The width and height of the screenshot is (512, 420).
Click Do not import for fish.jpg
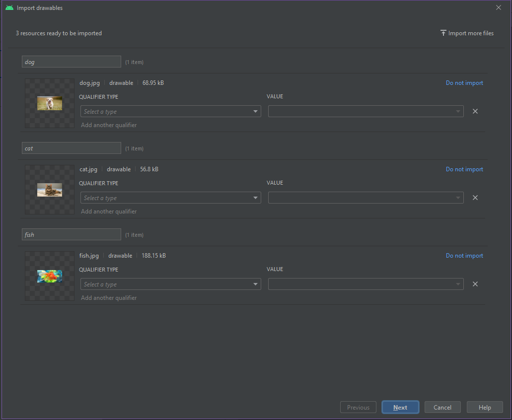pyautogui.click(x=464, y=256)
